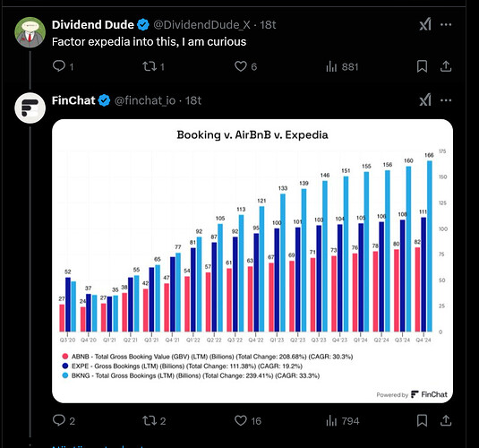This screenshot has width=479, height=448.
Task: Open Dividend Dude's profile avatar
Action: [x=30, y=32]
